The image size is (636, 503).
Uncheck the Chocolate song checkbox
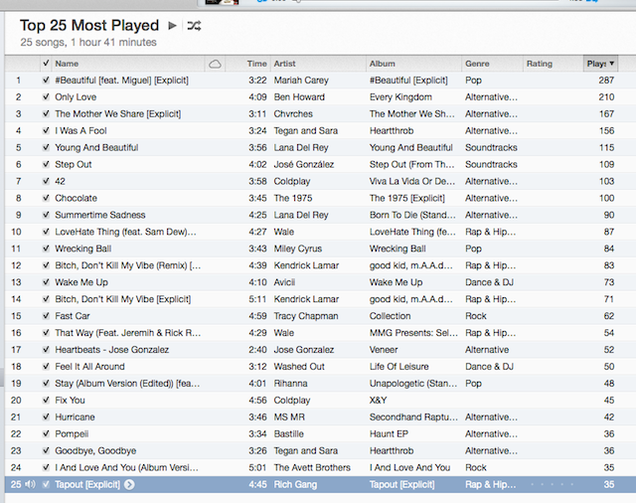pos(46,198)
